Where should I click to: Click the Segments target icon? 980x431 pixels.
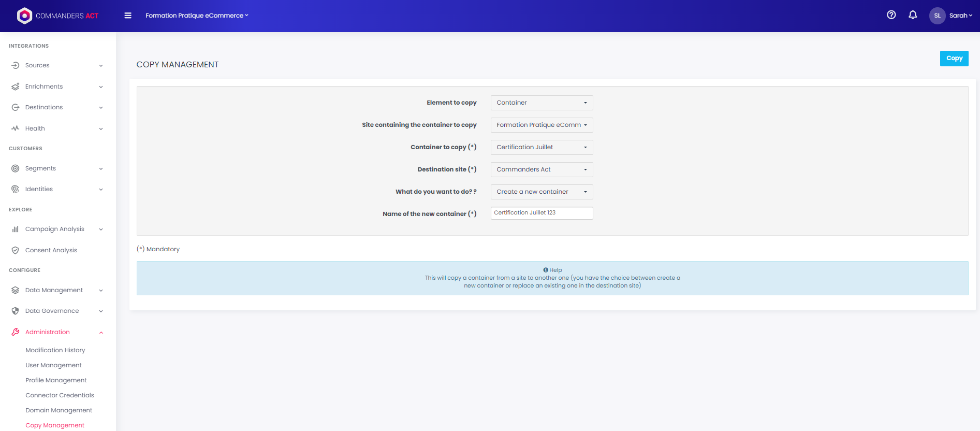pyautogui.click(x=16, y=168)
